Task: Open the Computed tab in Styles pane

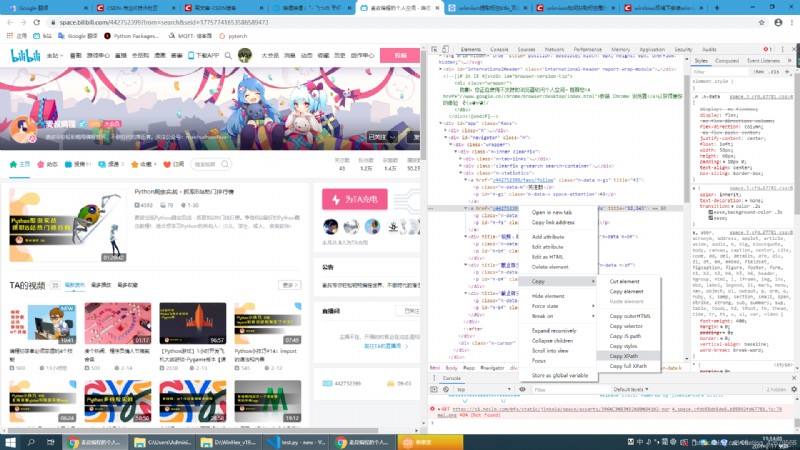Action: [x=727, y=61]
